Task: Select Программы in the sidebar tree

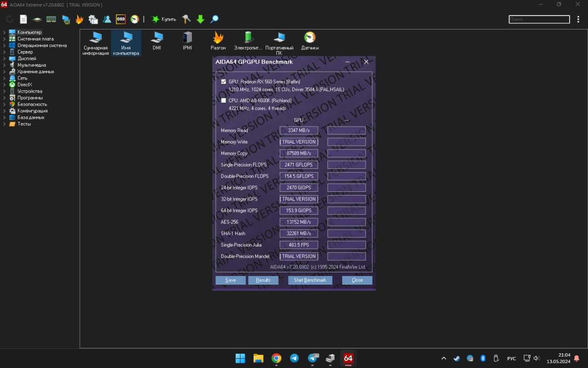Action: coord(30,98)
